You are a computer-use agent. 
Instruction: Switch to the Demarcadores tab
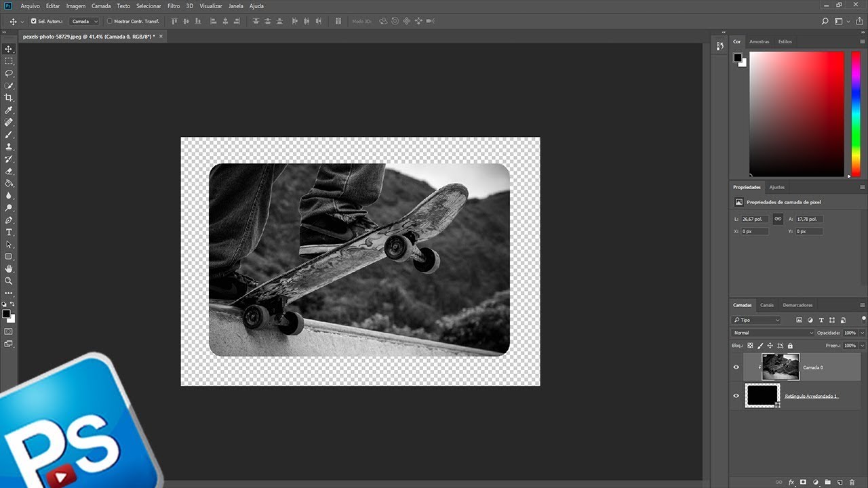pyautogui.click(x=797, y=305)
